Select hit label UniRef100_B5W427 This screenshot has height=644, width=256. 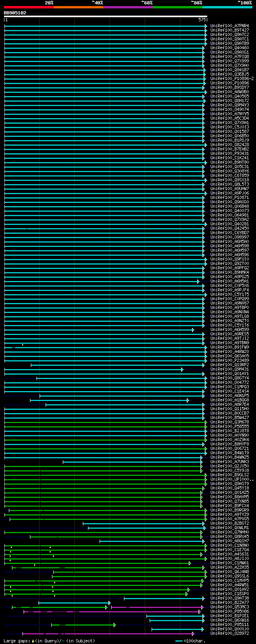(230, 418)
